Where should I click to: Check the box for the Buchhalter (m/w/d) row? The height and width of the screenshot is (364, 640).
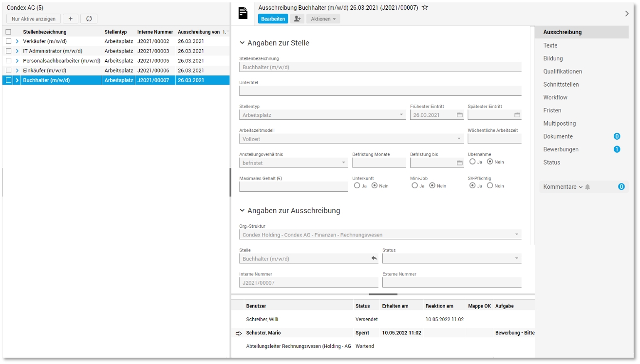(8, 80)
